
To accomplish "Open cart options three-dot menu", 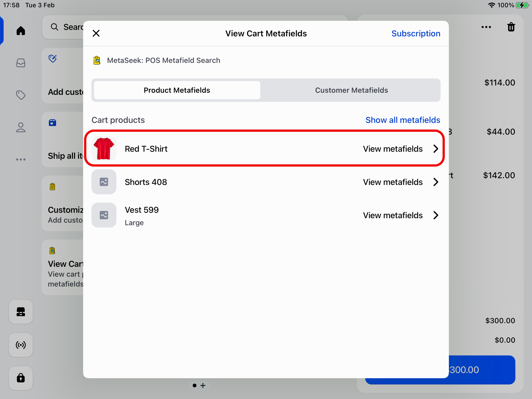I will coord(486,27).
